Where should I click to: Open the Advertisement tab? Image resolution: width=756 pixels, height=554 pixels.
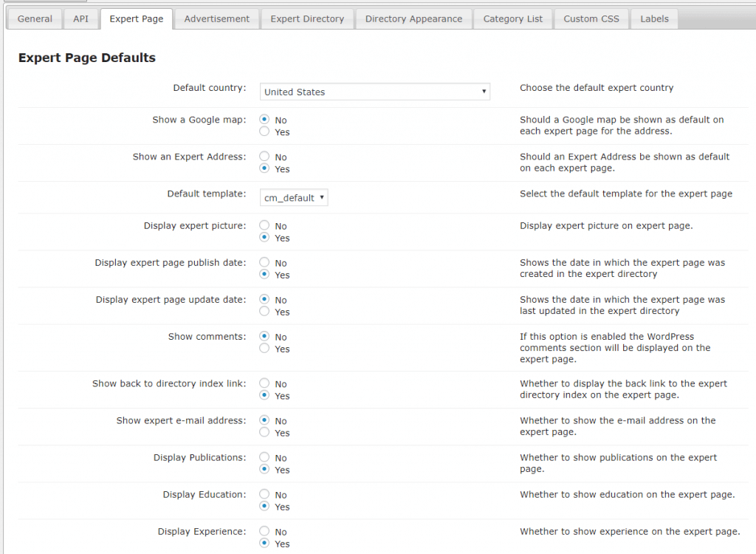217,19
